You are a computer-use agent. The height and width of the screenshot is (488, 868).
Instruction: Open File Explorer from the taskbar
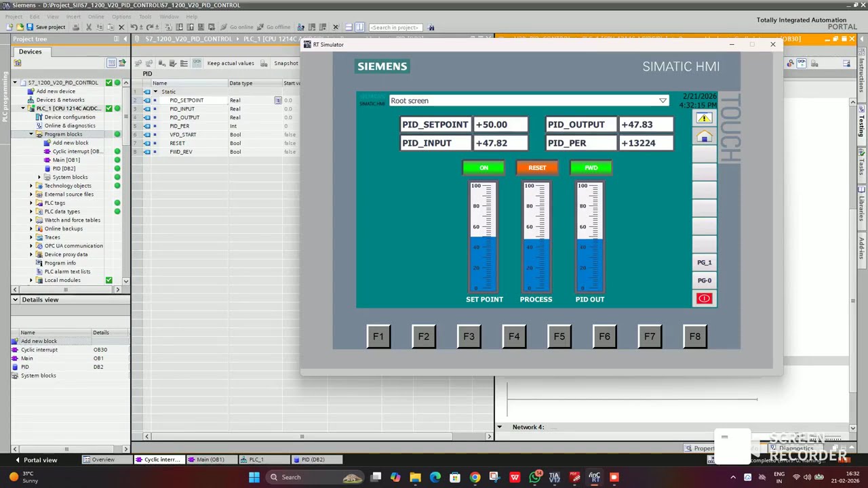[415, 477]
